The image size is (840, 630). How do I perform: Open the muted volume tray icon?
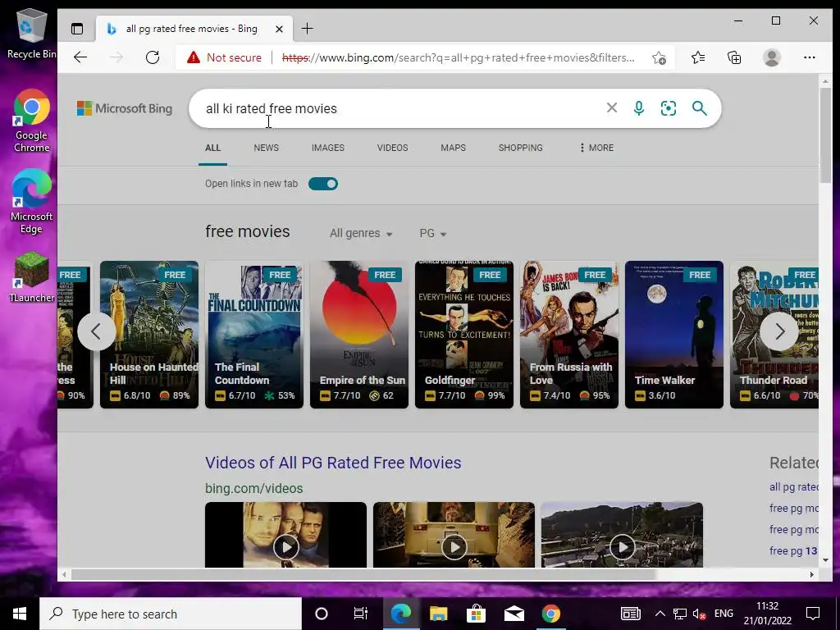tap(699, 614)
